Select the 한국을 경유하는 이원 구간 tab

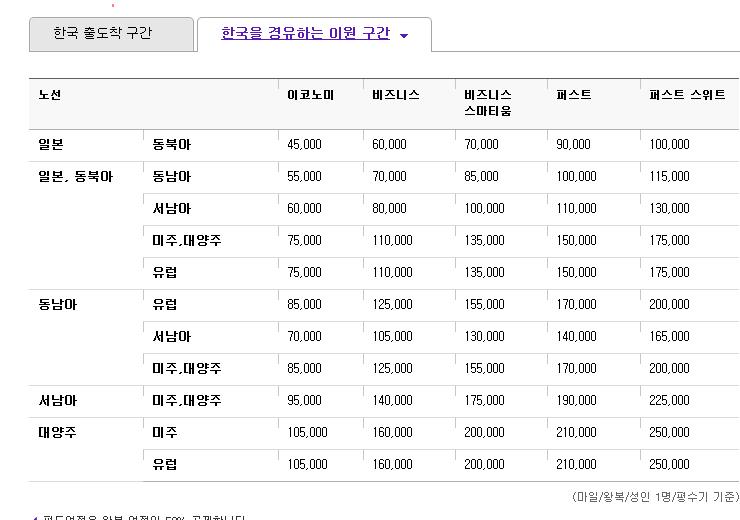[305, 34]
